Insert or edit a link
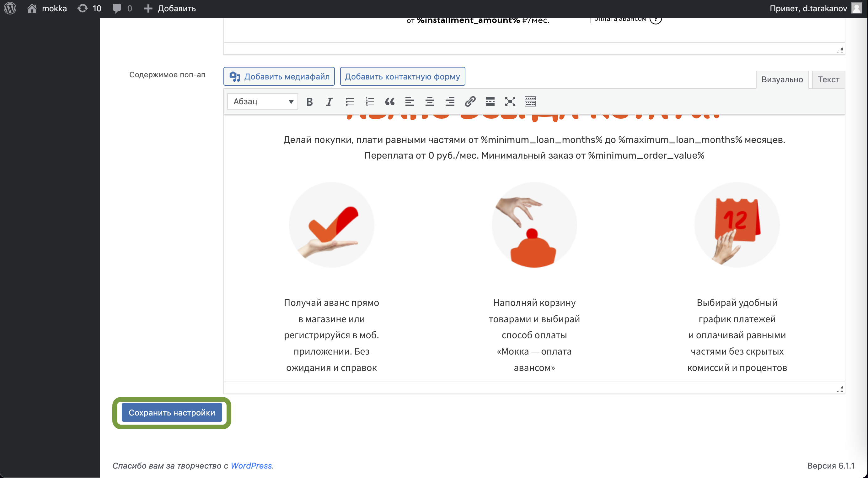 (x=470, y=101)
